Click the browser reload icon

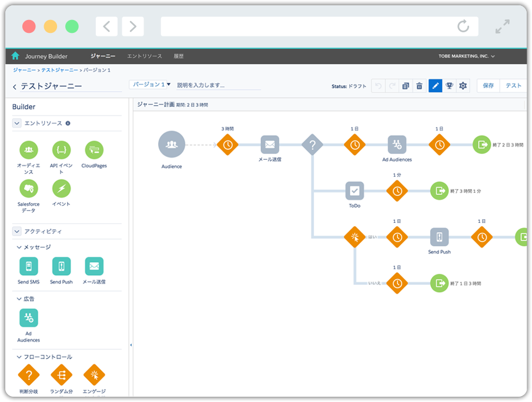[463, 26]
